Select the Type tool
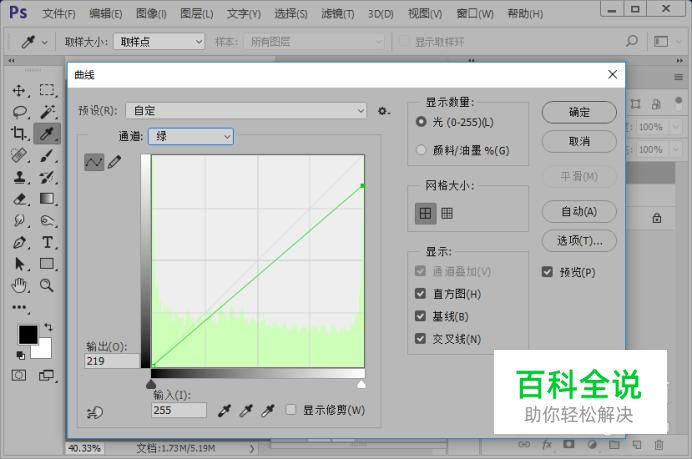The height and width of the screenshot is (459, 692). tap(47, 243)
